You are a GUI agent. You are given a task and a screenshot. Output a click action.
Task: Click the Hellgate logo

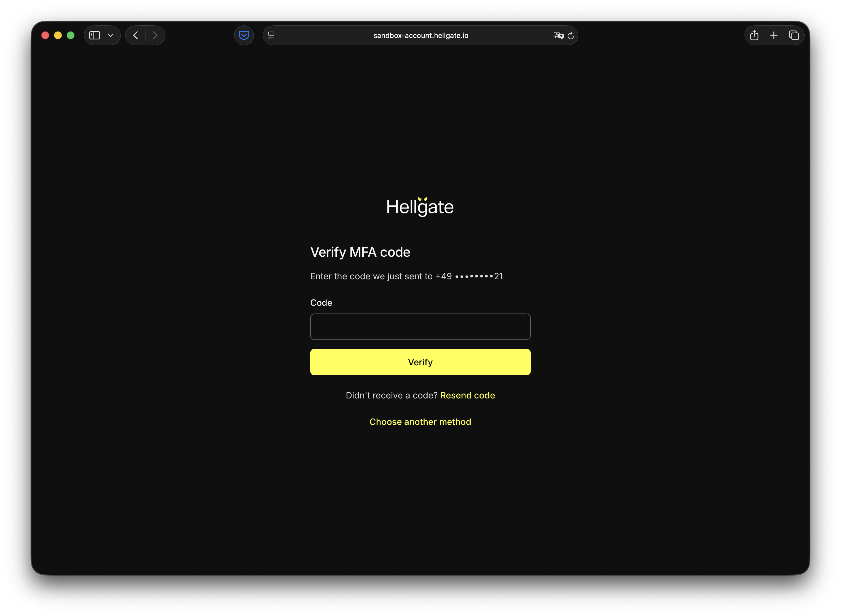click(x=420, y=207)
